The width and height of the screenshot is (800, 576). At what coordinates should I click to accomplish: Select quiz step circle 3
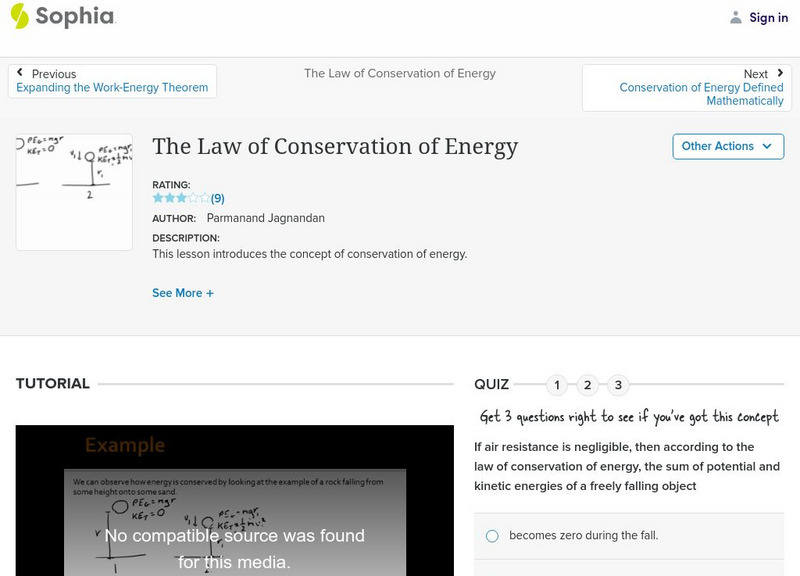620,383
